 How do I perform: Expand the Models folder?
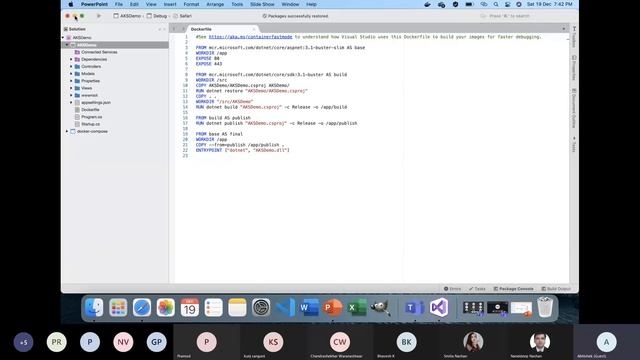click(x=71, y=74)
